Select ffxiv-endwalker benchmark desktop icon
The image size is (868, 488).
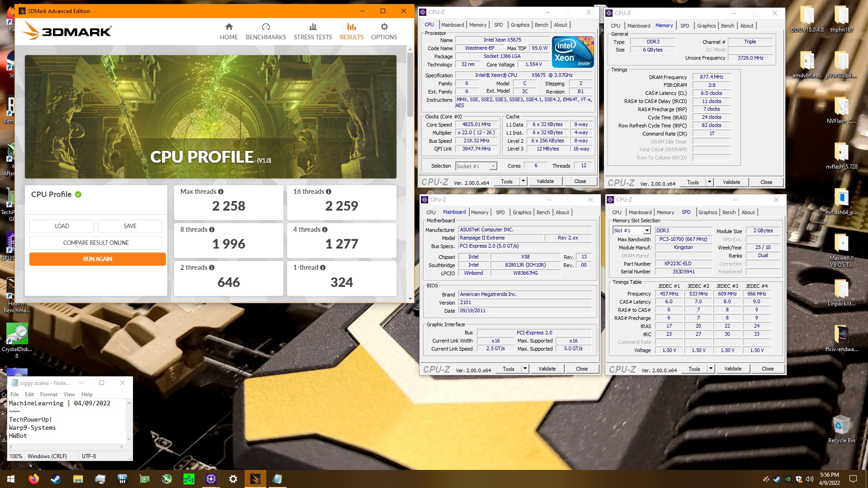(x=841, y=338)
